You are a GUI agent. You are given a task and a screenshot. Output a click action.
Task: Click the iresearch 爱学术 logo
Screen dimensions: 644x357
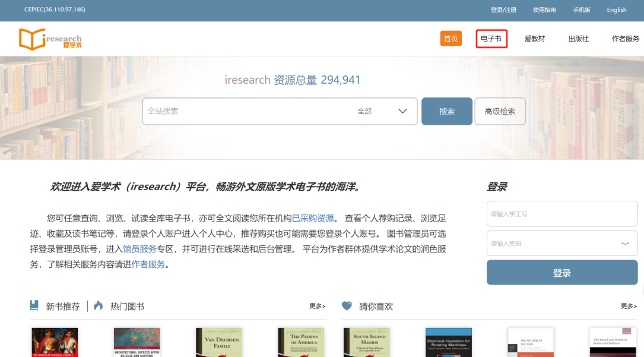pos(50,39)
